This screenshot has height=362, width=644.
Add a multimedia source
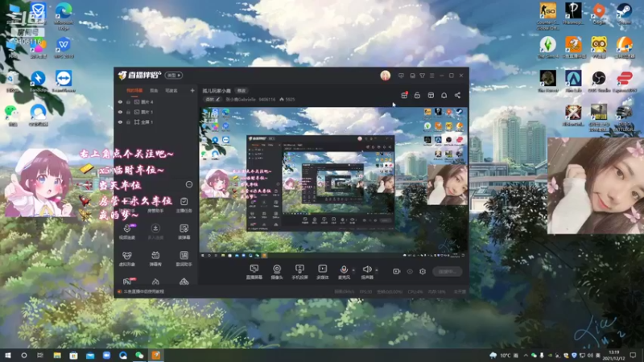[x=323, y=272]
